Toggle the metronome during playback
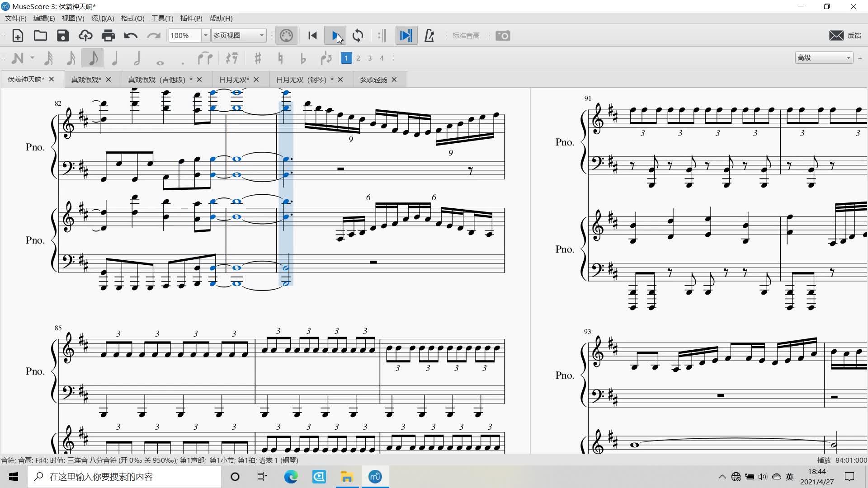Viewport: 868px width, 488px height. point(429,36)
